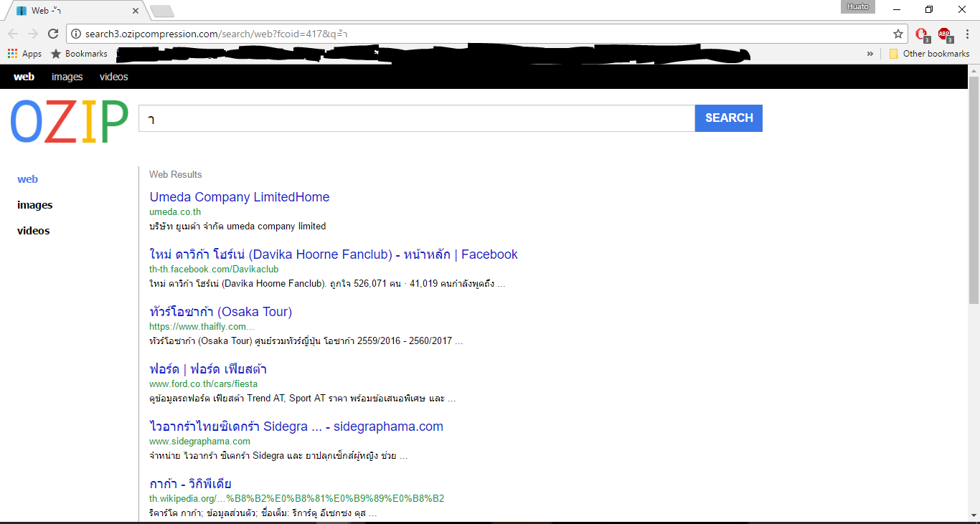Click the Huato profile button
Image resolution: width=980 pixels, height=524 pixels.
pos(858,7)
